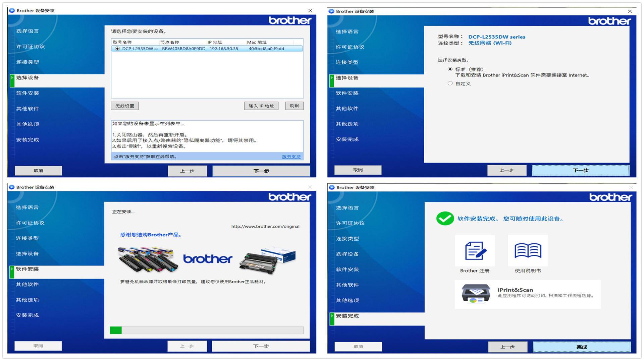The image size is (644, 361).
Task: Choose the 自定义 install type
Action: (450, 83)
